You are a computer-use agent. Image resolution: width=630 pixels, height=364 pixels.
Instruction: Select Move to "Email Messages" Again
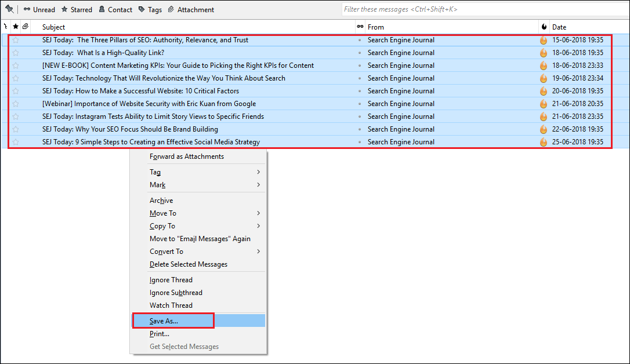(x=199, y=239)
